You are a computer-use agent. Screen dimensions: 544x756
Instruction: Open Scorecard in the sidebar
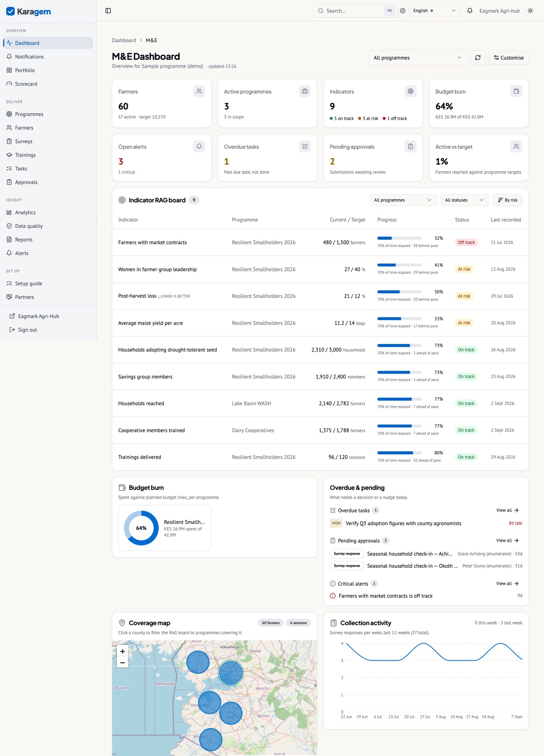(48, 84)
